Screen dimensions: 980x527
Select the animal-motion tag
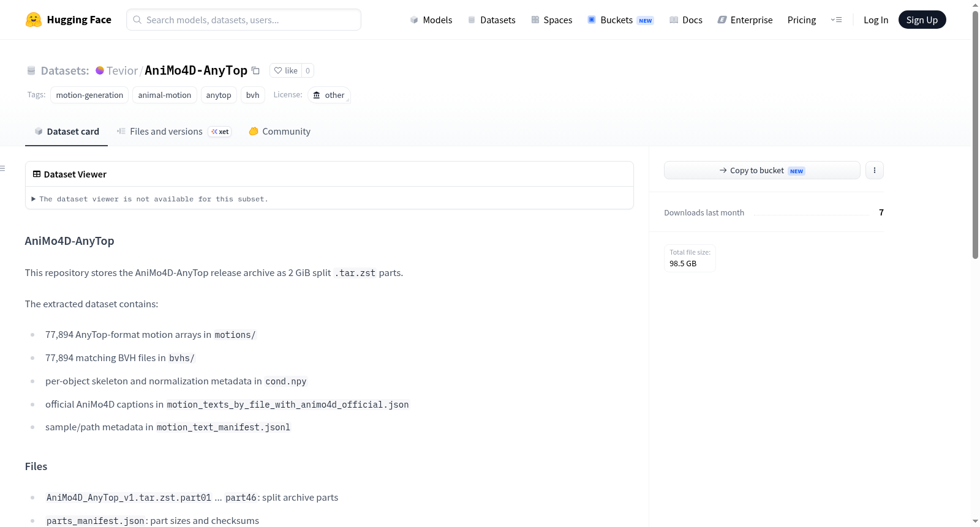point(165,95)
